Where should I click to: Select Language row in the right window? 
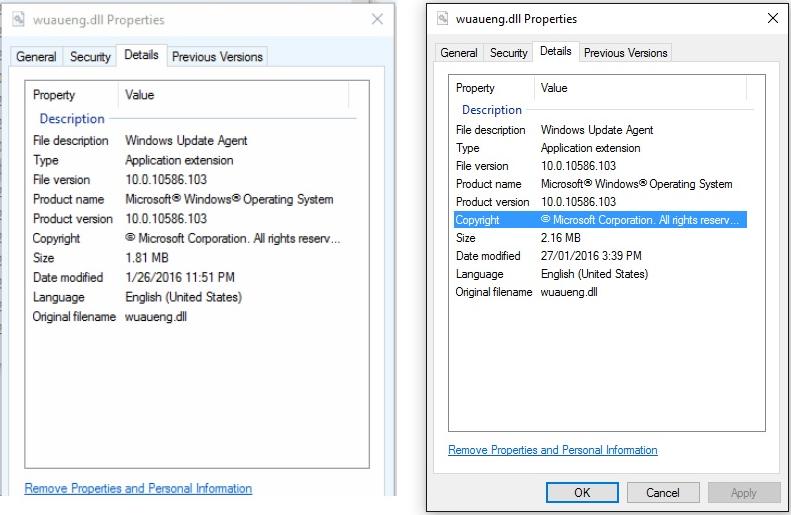[x=600, y=274]
